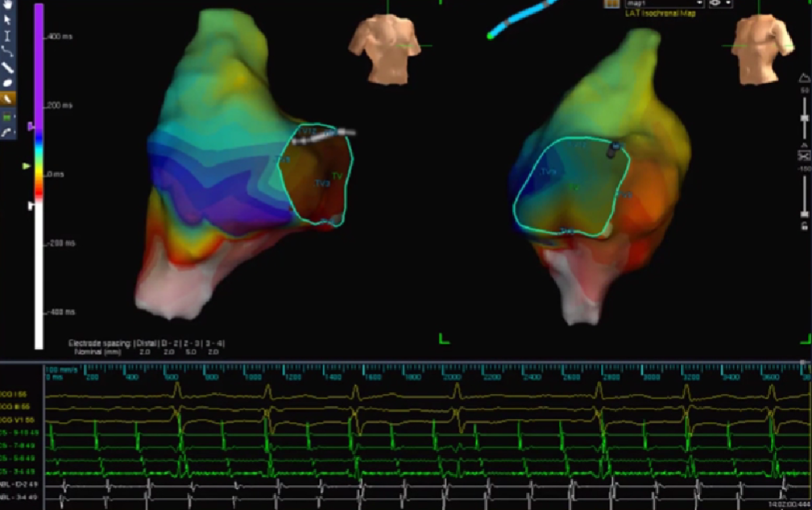
Task: Click the fit-to-view icon between sliders
Action: [804, 155]
